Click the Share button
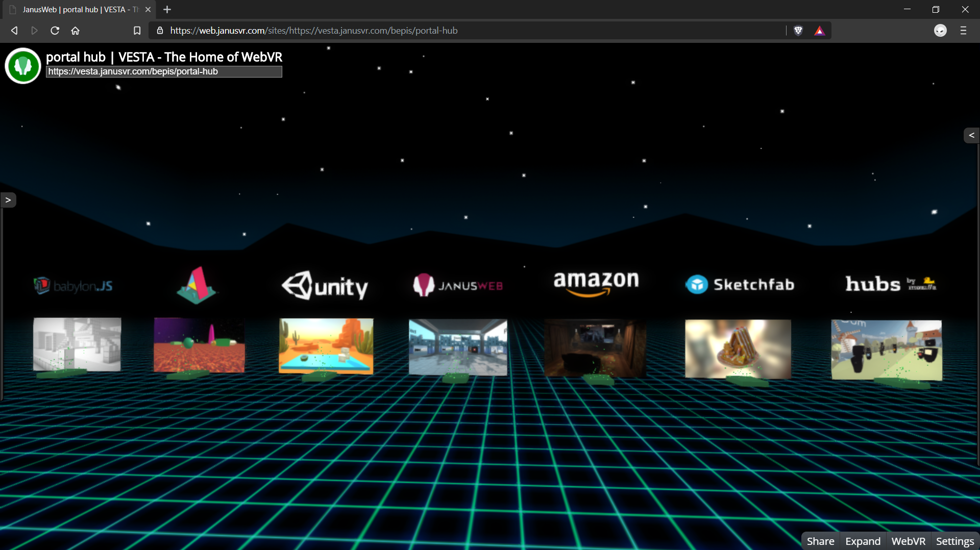This screenshot has width=980, height=550. click(820, 541)
